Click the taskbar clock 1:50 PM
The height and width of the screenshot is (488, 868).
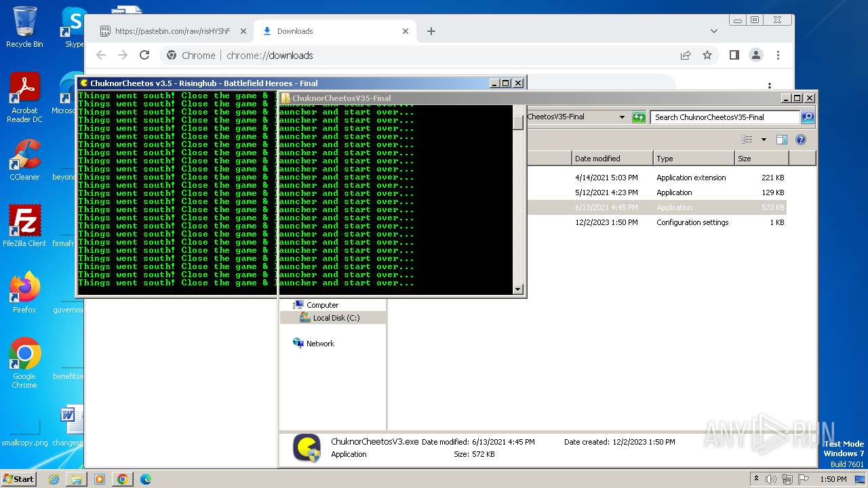click(833, 479)
